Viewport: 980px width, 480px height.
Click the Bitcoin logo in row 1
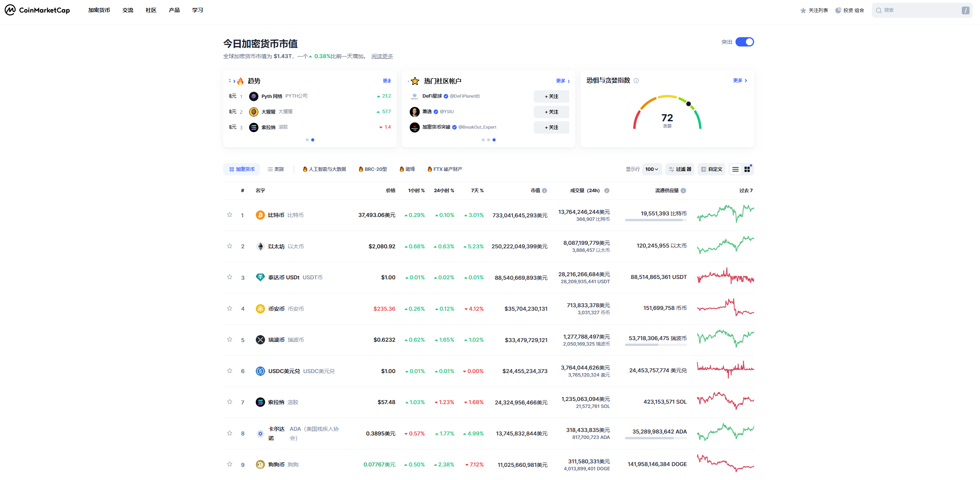click(x=260, y=215)
